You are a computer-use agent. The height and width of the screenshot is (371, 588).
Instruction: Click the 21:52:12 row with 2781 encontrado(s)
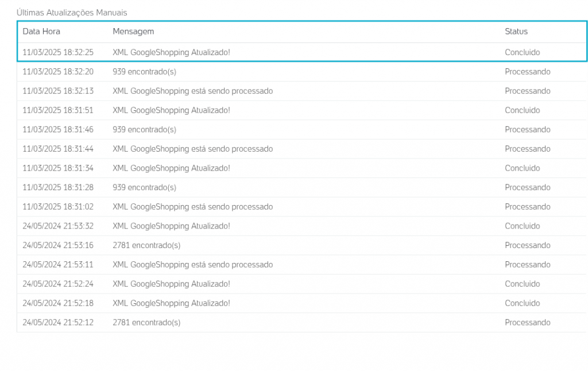[x=302, y=323]
